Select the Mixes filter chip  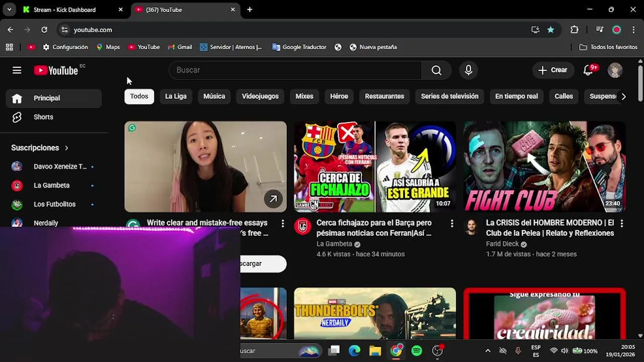pos(304,97)
